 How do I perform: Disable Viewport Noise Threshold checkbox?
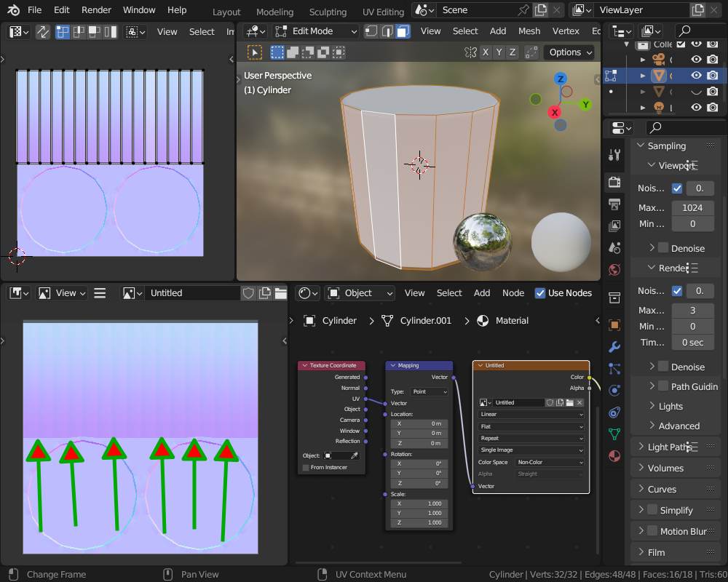click(x=677, y=188)
